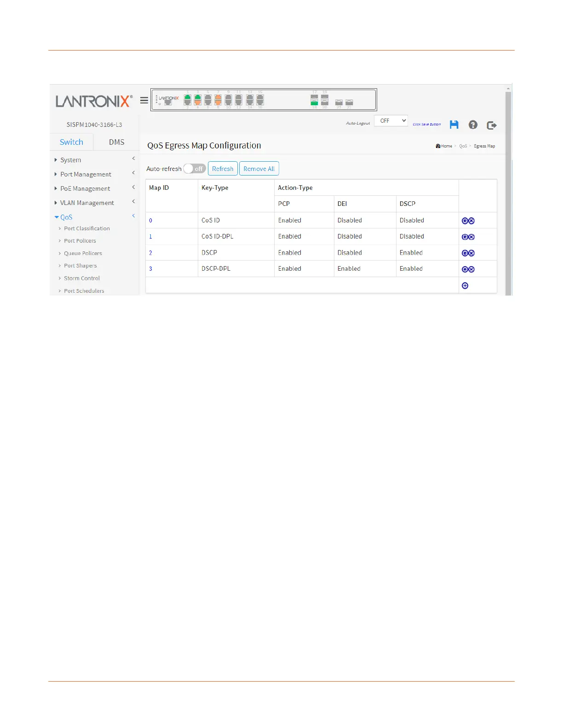Screen dimensions: 563x728
Task: Delete the DSCP-DPL map entry
Action: (471, 269)
